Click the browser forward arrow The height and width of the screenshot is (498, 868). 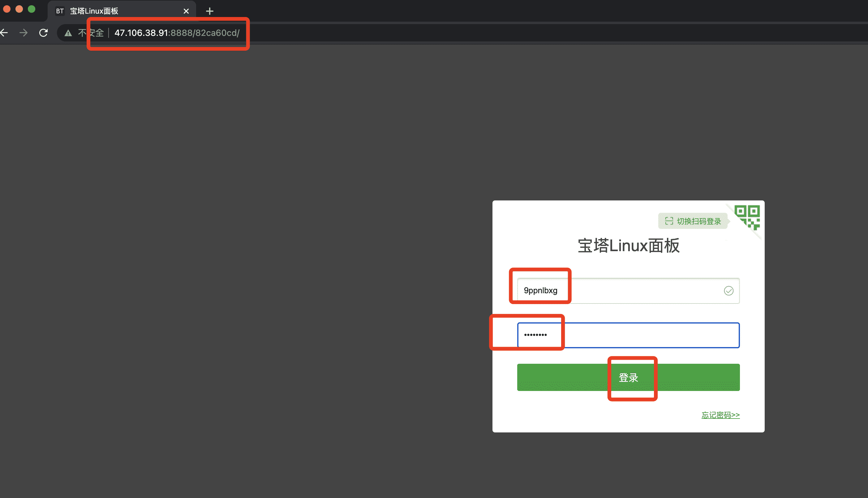23,33
